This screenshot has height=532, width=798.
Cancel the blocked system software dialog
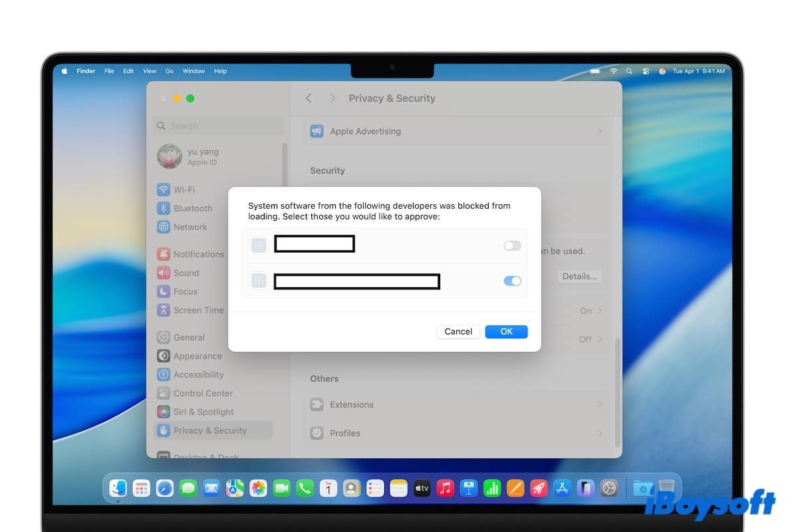458,331
